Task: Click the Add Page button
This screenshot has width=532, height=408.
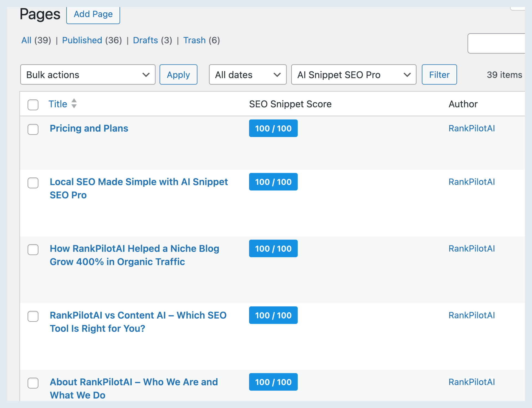Action: click(93, 14)
